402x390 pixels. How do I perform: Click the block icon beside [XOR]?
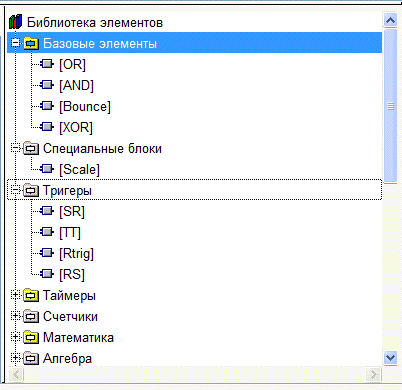(47, 127)
